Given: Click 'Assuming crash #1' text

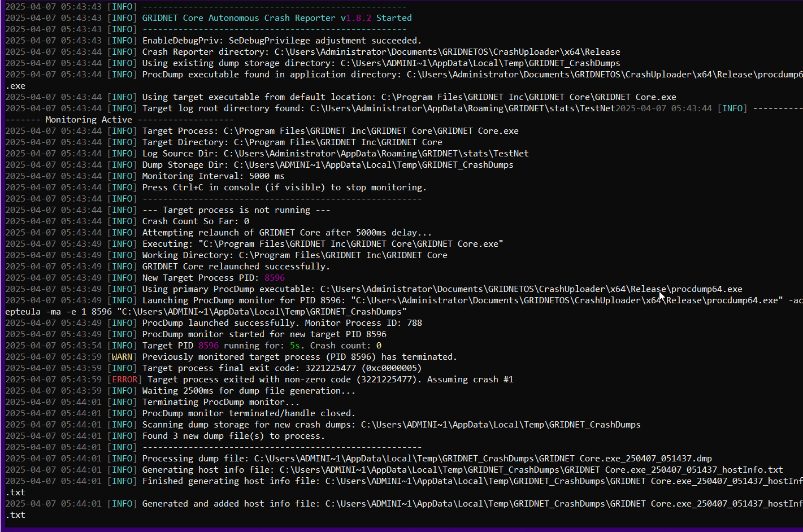Looking at the screenshot, I should click(470, 380).
